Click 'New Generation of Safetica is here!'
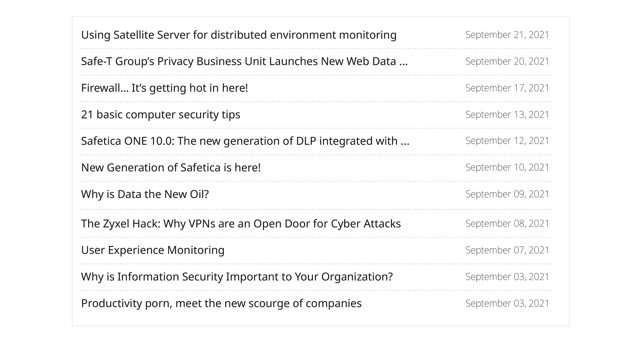The width and height of the screenshot is (640, 364). tap(171, 168)
